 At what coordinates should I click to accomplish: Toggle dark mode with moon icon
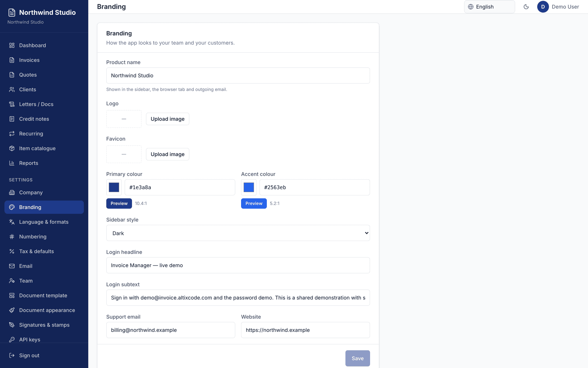tap(526, 7)
